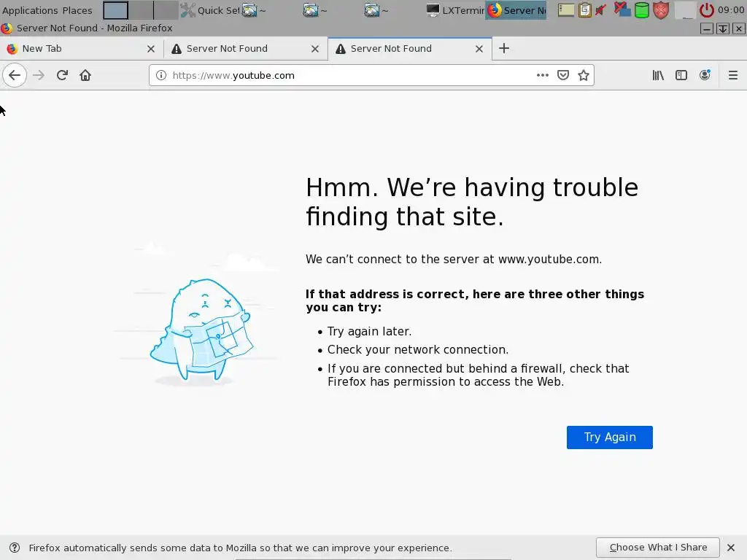747x560 pixels.
Task: Click the green cylinder save tray icon
Action: [x=642, y=10]
